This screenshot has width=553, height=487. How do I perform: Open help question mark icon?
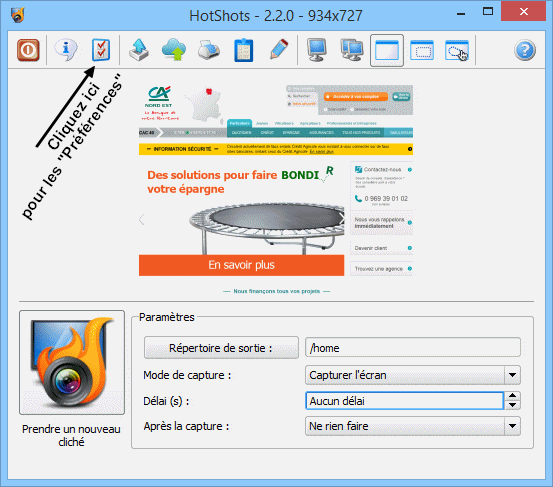click(524, 50)
